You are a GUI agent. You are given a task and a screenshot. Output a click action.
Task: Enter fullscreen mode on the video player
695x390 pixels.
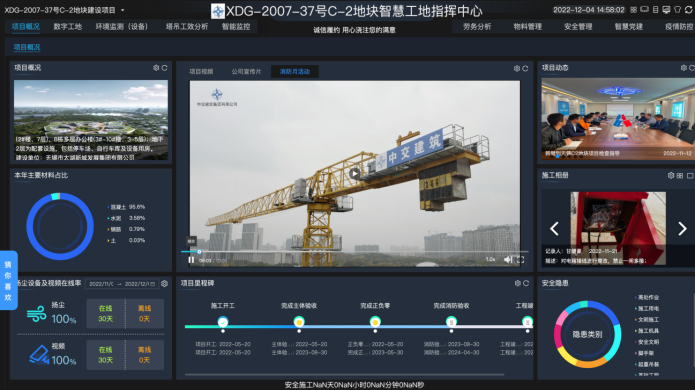click(x=520, y=260)
